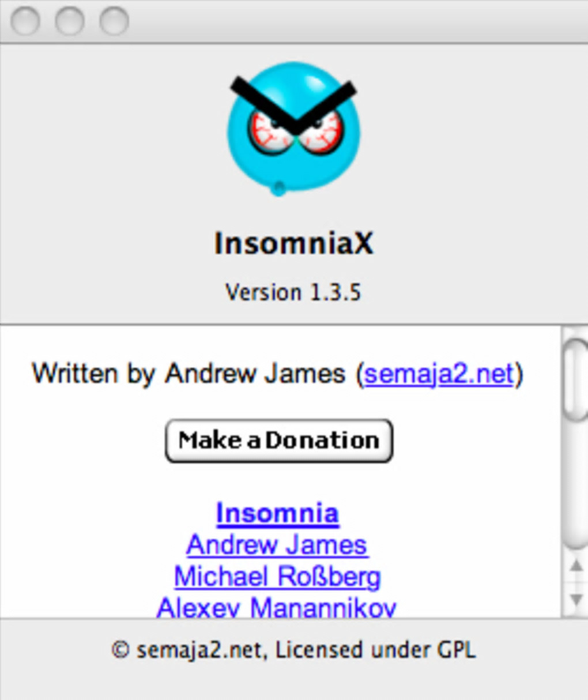The height and width of the screenshot is (700, 588).
Task: Click the GPL license copyright footer
Action: pyautogui.click(x=293, y=650)
